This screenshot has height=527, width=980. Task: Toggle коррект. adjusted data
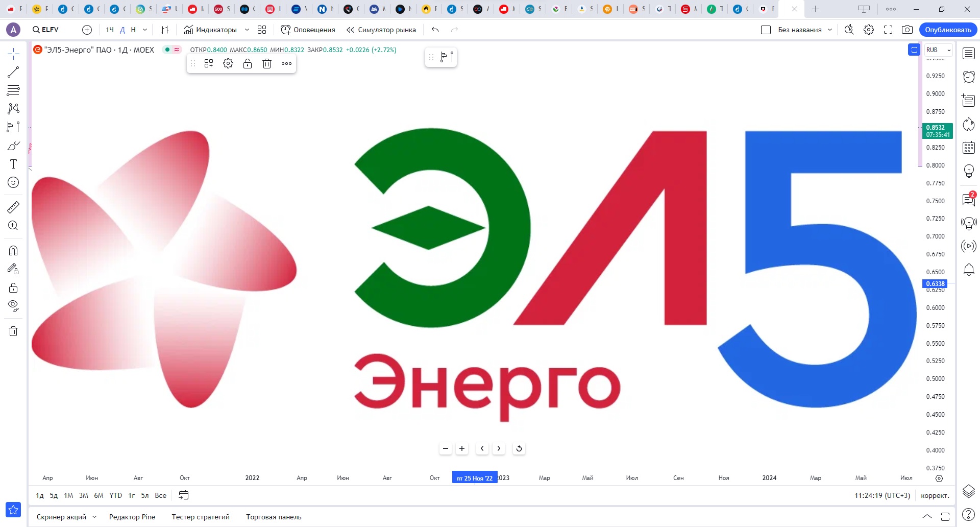[x=935, y=495]
